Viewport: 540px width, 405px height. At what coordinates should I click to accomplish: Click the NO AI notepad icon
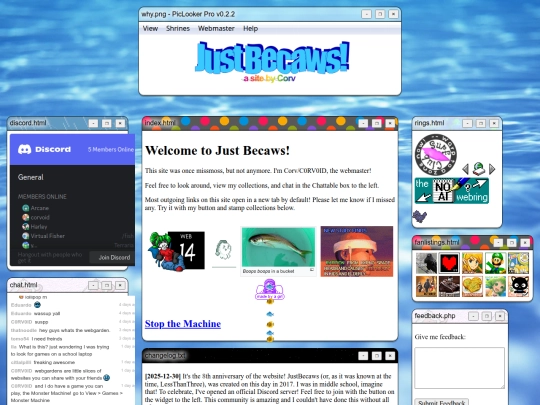pyautogui.click(x=443, y=190)
